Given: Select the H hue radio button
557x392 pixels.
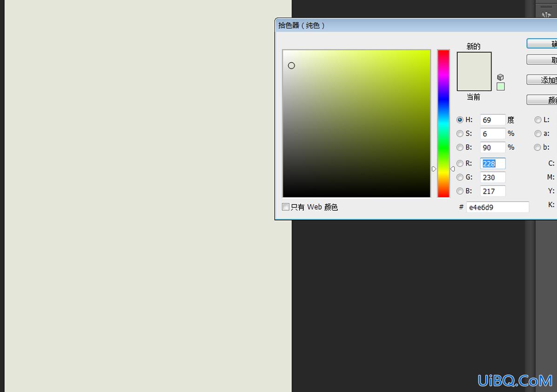Looking at the screenshot, I should 460,120.
